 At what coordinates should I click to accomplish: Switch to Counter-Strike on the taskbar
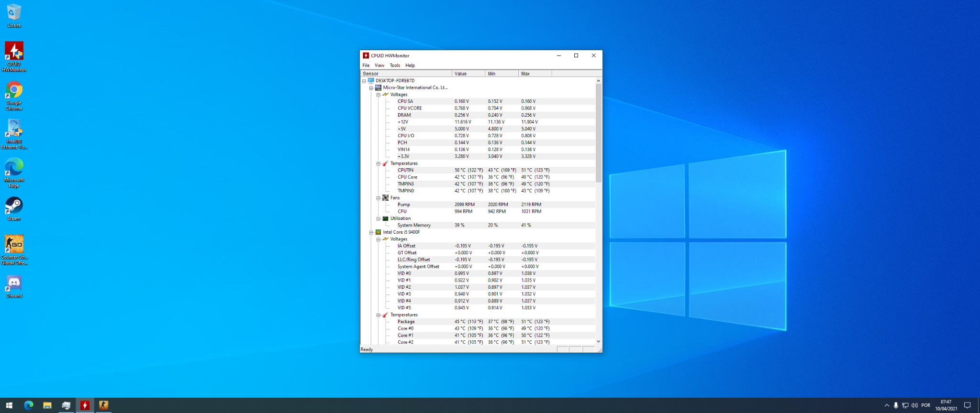click(x=103, y=405)
